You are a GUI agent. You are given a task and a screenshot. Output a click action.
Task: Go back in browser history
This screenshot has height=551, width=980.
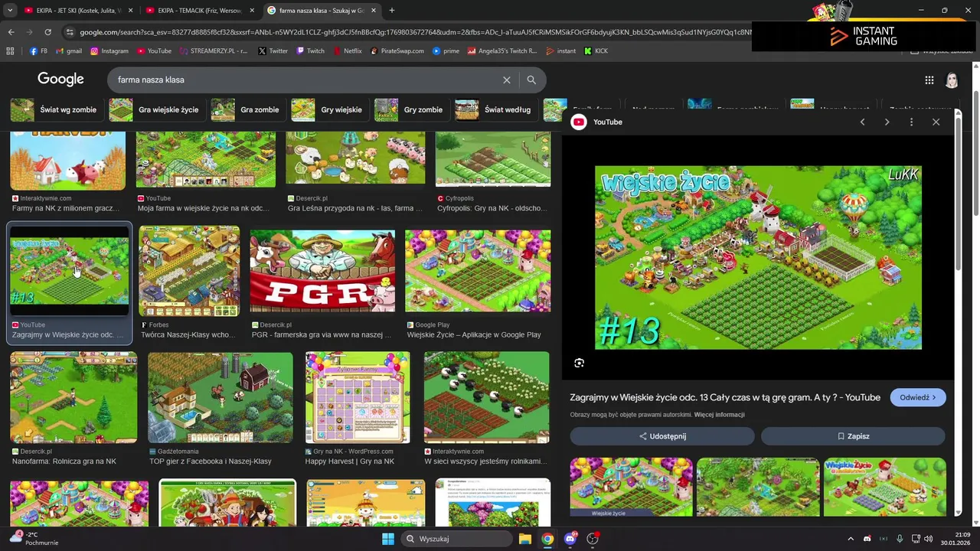(x=11, y=32)
